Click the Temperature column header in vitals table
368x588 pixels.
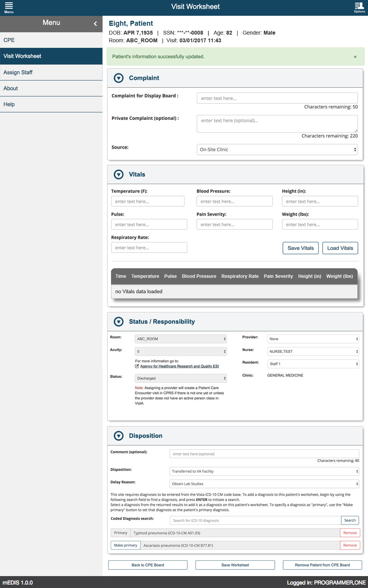145,276
